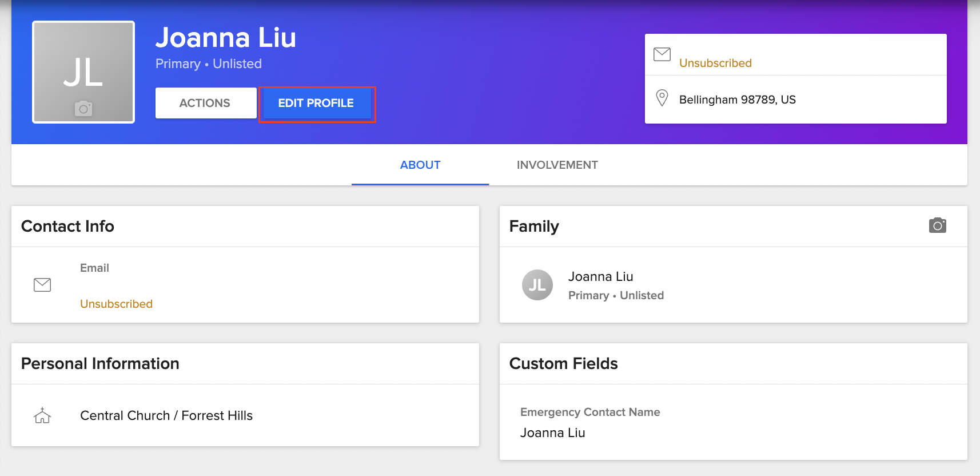Click Unsubscribed link in header card
Viewport: 980px width, 476px height.
pos(715,63)
